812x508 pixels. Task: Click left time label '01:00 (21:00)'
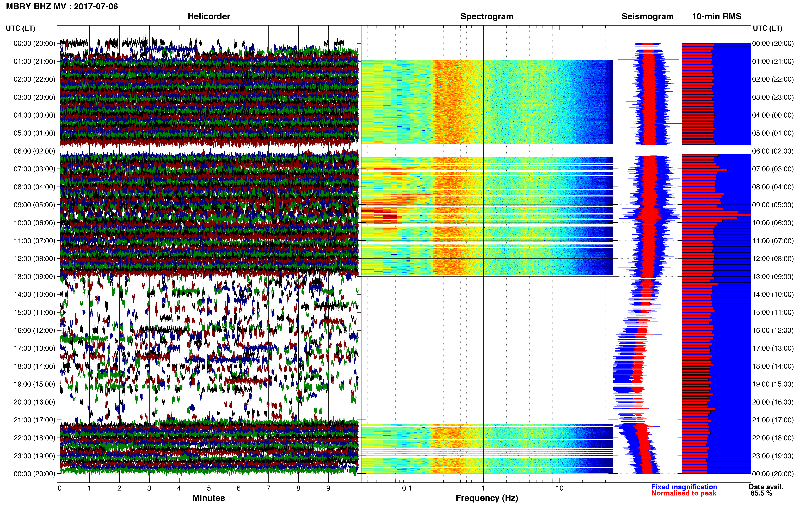(x=34, y=62)
